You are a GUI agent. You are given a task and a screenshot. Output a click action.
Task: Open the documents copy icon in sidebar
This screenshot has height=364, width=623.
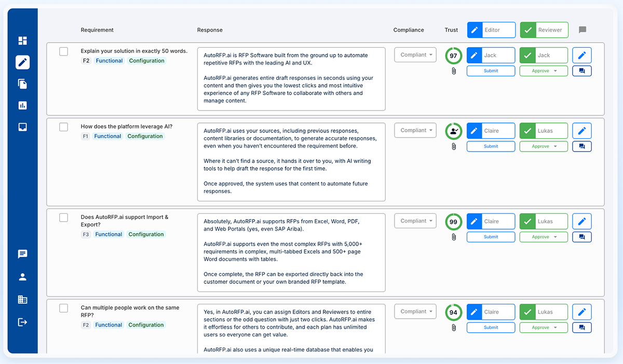click(22, 84)
